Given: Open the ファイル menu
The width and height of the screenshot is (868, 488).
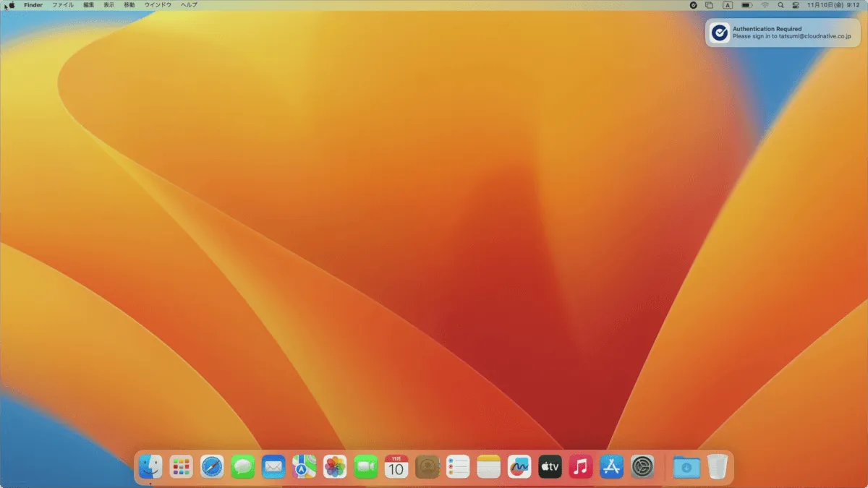Looking at the screenshot, I should pos(62,5).
